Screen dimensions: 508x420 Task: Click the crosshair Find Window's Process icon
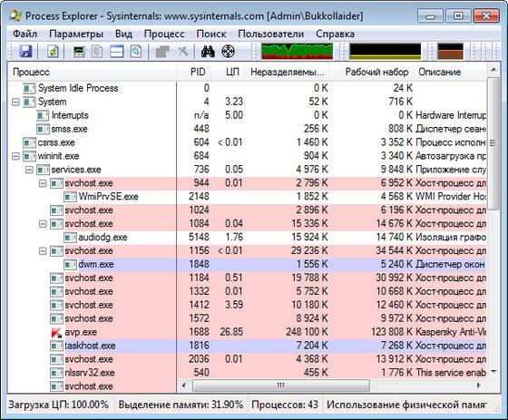228,51
